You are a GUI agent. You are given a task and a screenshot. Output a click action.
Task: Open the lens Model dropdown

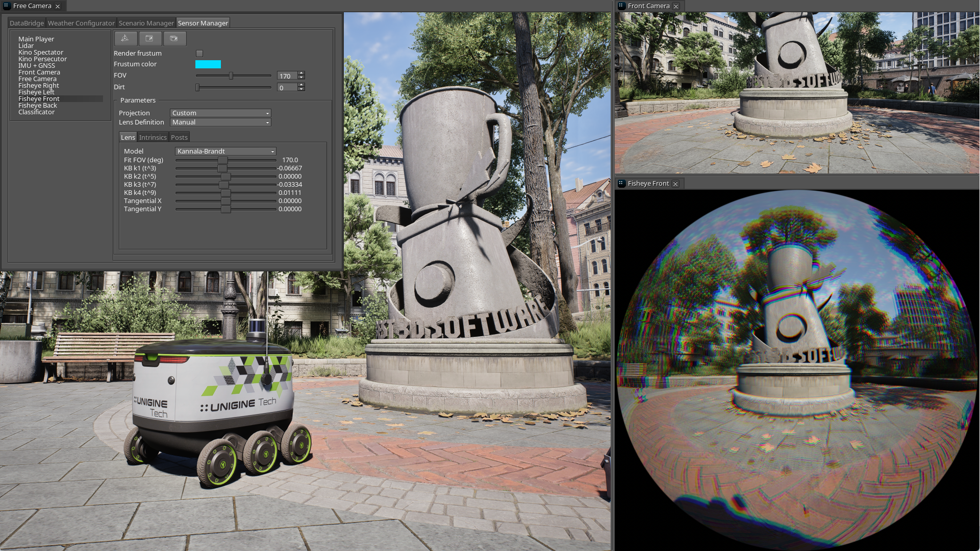[225, 152]
